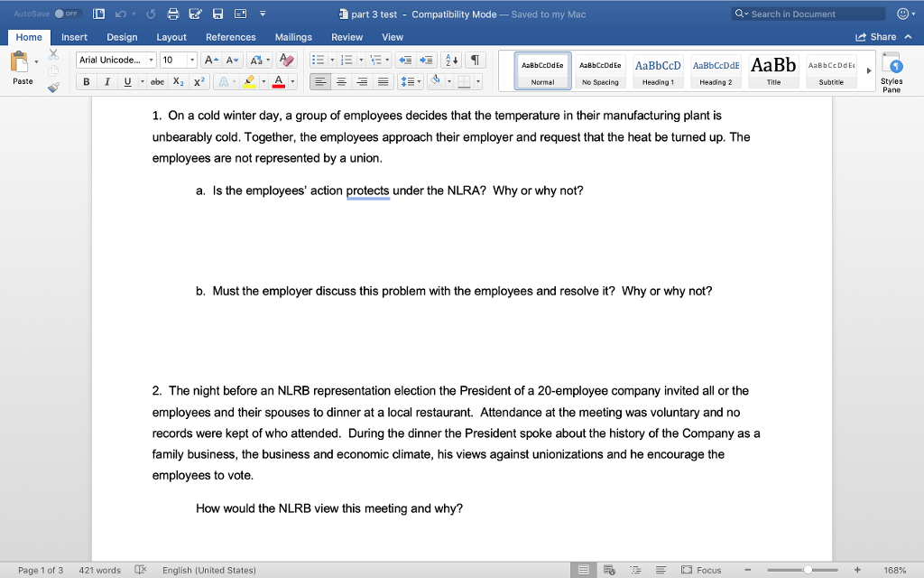Screen dimensions: 924x578
Task: Open the Mailings tab
Action: pos(293,37)
